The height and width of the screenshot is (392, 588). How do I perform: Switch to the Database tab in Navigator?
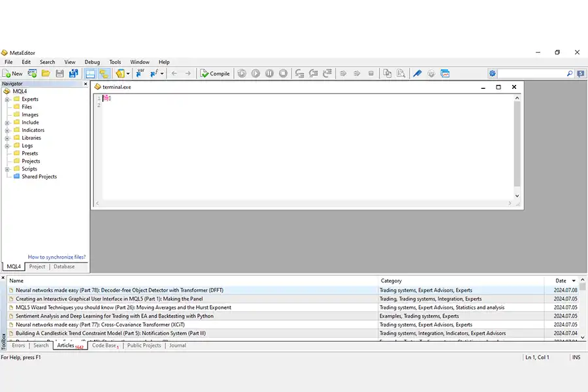(64, 267)
